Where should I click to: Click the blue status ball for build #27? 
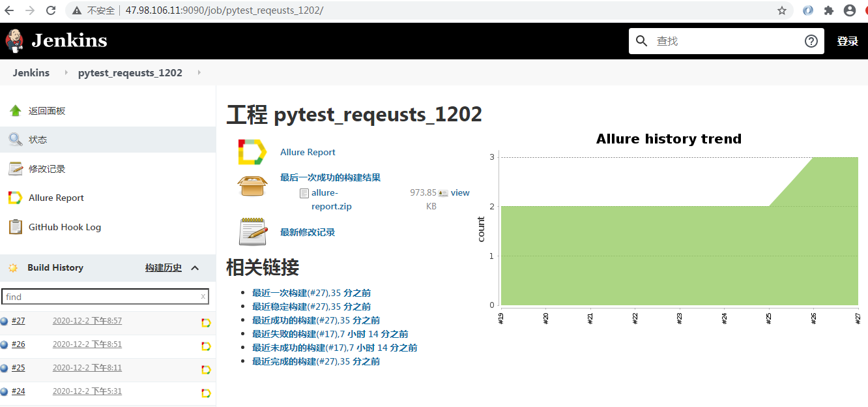pyautogui.click(x=4, y=321)
